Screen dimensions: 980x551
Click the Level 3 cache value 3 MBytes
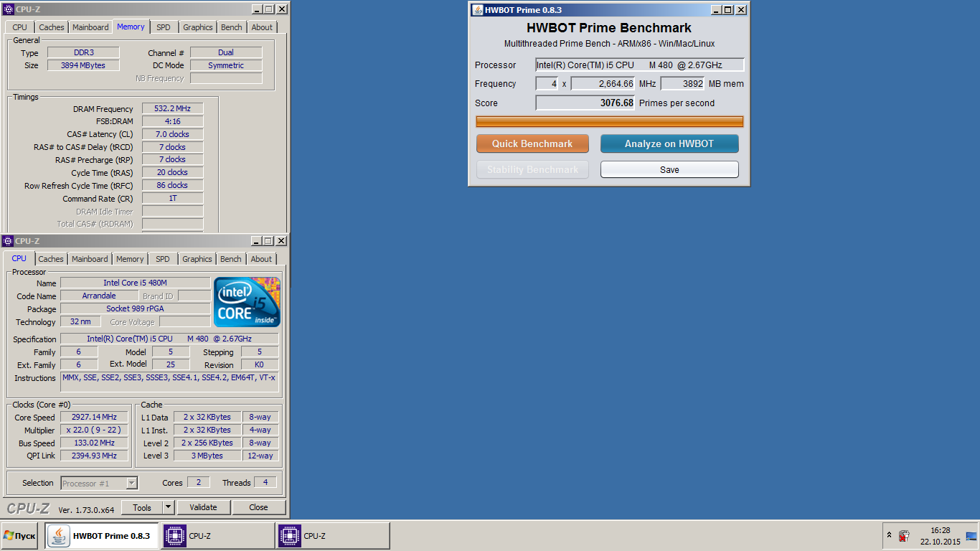(x=207, y=456)
